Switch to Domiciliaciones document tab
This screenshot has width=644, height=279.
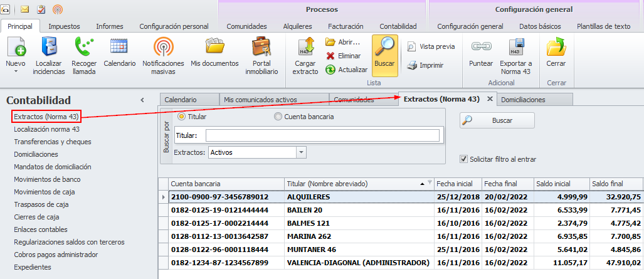[x=534, y=100]
